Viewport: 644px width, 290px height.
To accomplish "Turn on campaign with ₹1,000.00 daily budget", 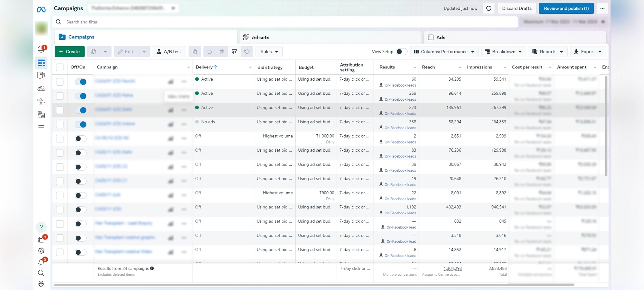I will [x=81, y=138].
